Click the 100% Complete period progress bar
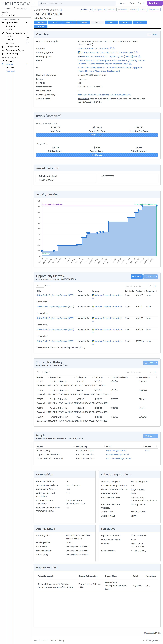This screenshot has height=644, width=163. pyautogui.click(x=97, y=135)
